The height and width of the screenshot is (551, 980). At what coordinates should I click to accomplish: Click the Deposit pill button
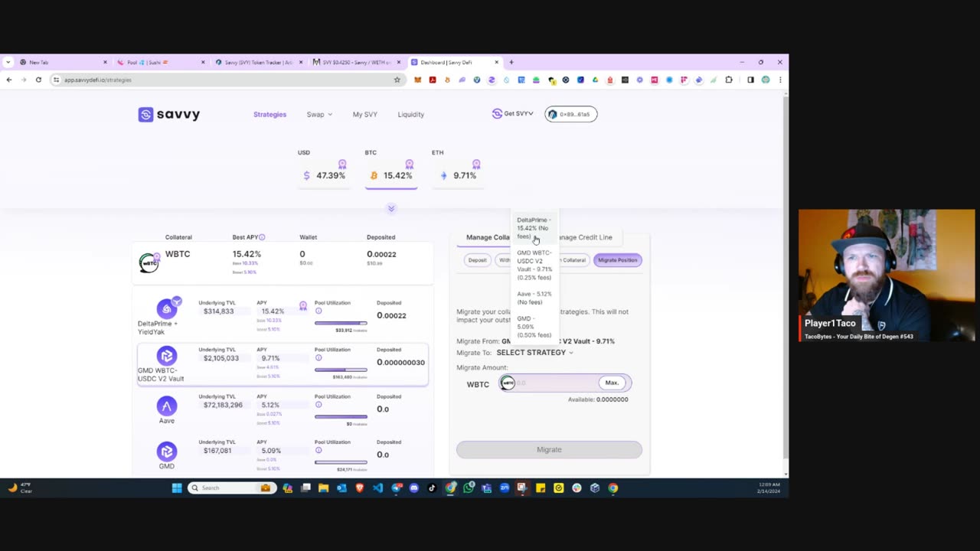(477, 260)
